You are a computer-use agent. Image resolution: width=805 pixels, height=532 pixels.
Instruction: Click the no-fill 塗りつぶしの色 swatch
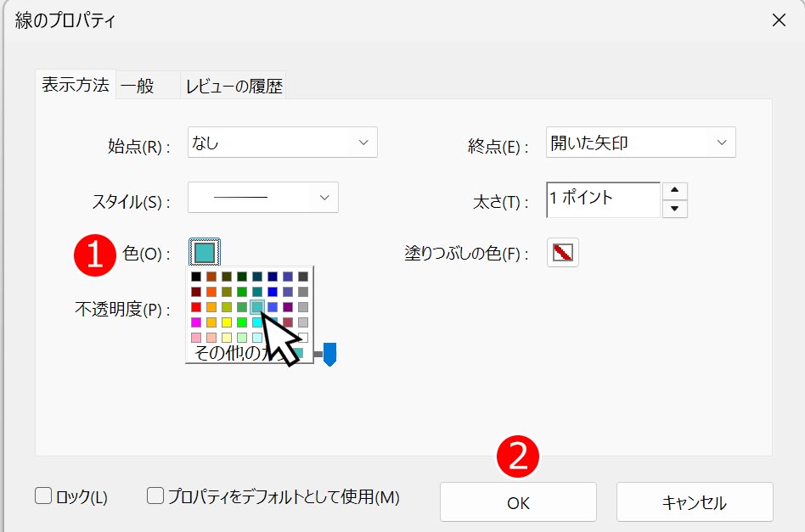tap(564, 251)
